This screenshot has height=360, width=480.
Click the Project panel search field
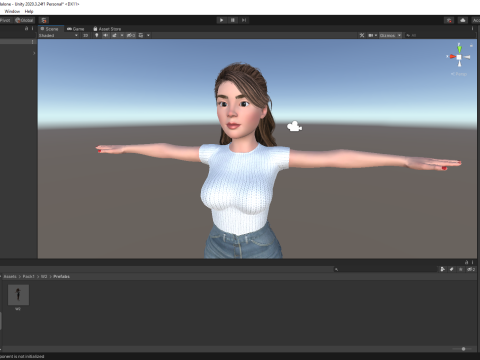[x=385, y=269]
